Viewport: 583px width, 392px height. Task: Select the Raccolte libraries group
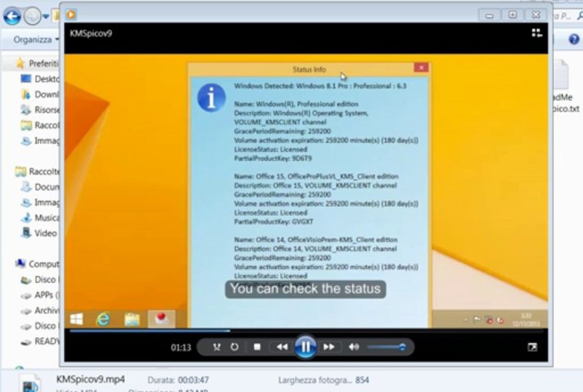[x=37, y=171]
